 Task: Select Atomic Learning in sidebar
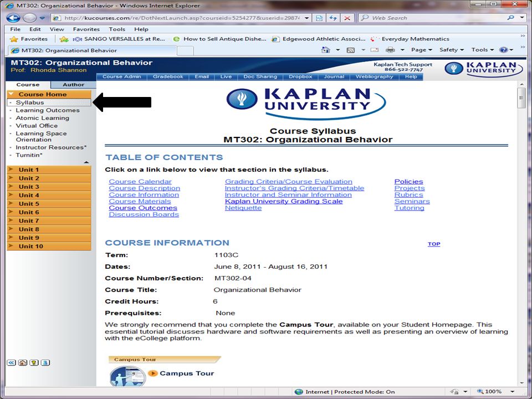(43, 118)
